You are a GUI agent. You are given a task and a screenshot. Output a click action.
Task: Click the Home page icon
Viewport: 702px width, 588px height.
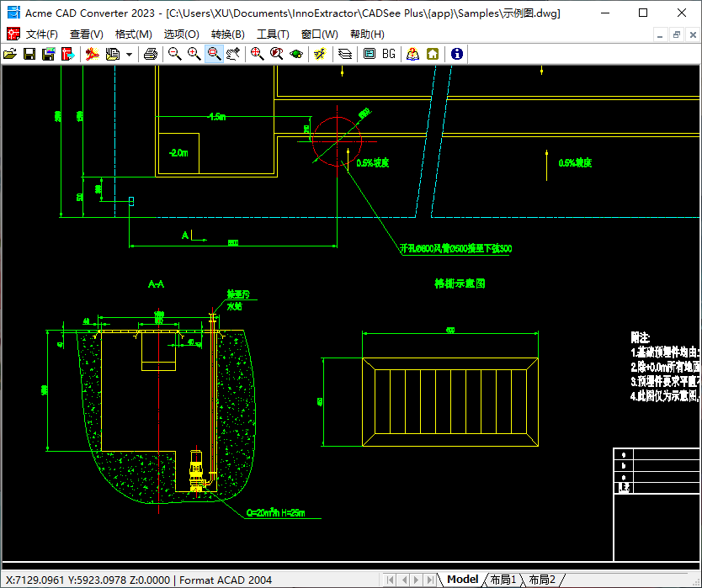[433, 54]
